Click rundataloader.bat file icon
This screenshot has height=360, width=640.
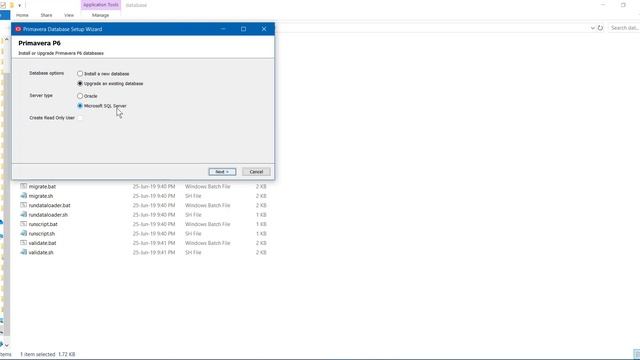pyautogui.click(x=24, y=205)
